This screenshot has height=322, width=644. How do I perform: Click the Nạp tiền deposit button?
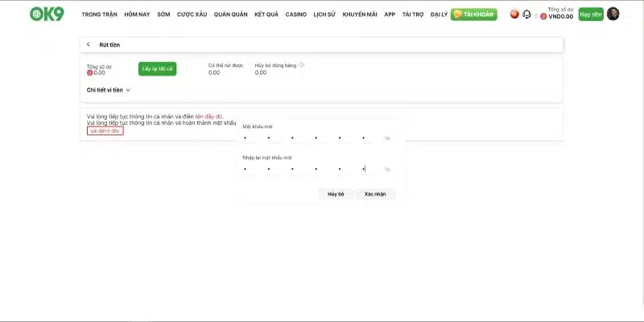point(591,14)
